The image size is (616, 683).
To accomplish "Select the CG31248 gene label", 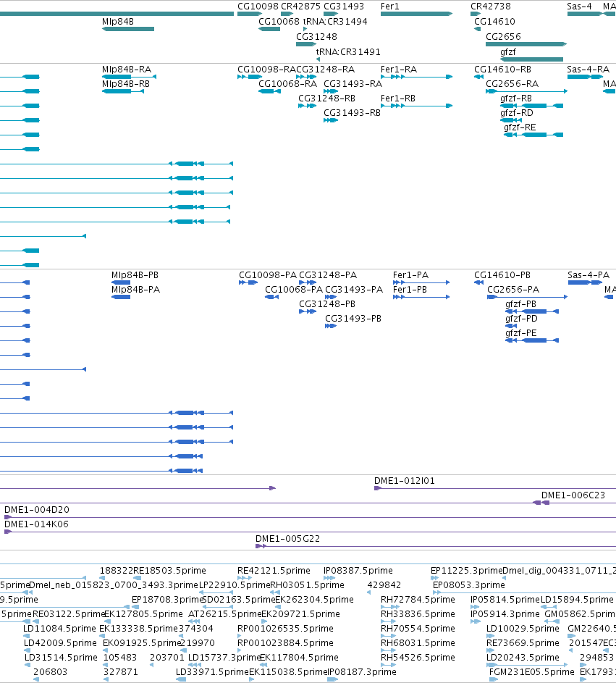I will click(x=316, y=37).
